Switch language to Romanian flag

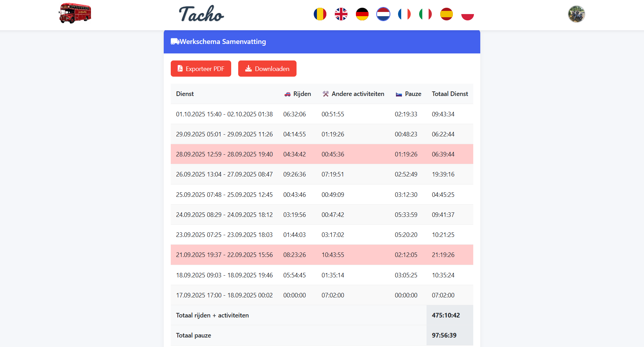(320, 14)
